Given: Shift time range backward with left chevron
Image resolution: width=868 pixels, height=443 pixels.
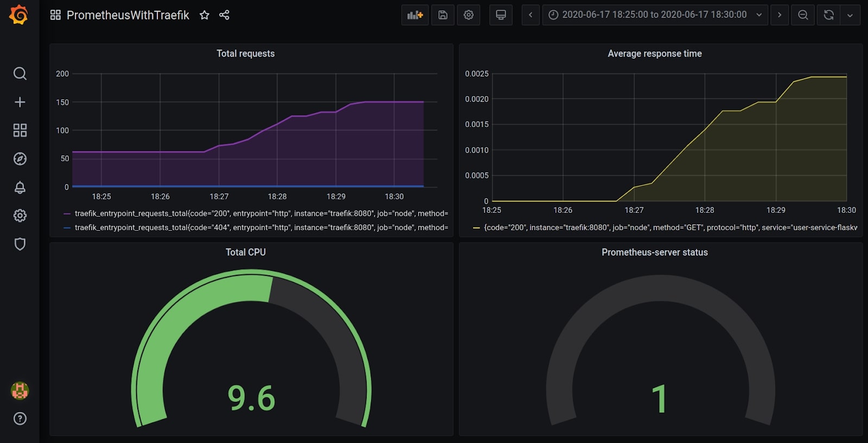Looking at the screenshot, I should (531, 15).
